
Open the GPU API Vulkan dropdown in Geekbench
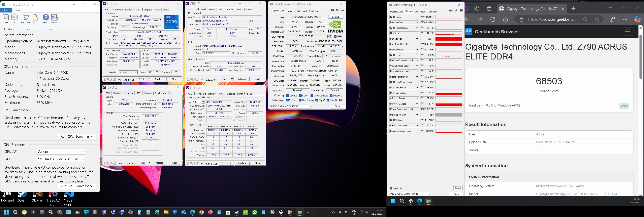(x=61, y=151)
